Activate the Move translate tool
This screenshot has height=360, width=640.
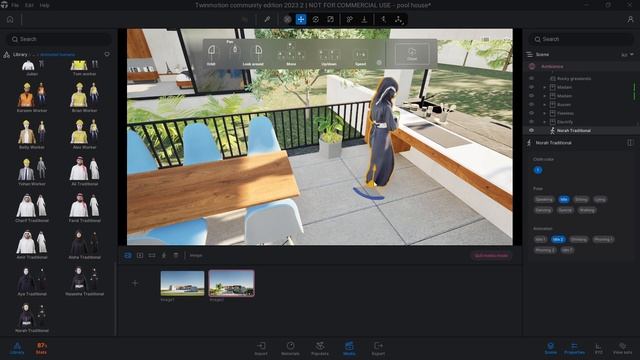point(301,19)
